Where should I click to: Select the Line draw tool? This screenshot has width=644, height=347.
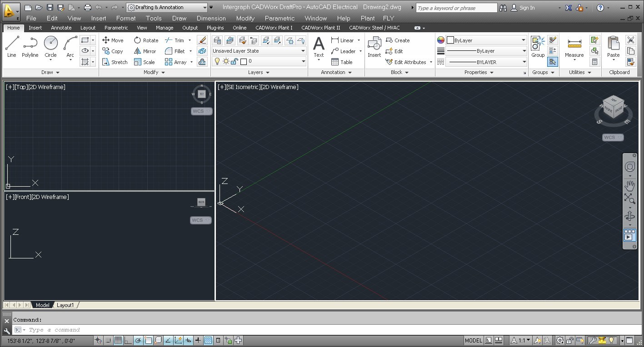[x=12, y=47]
